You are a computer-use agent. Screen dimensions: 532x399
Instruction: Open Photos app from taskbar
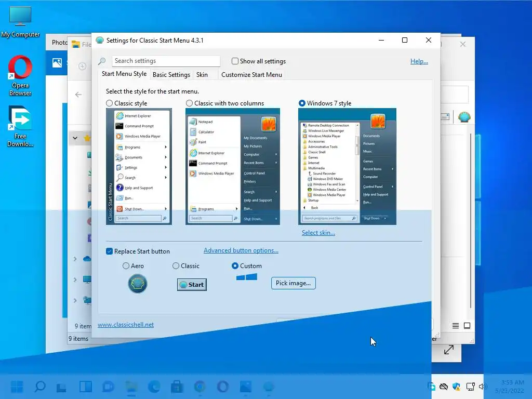[x=245, y=387]
